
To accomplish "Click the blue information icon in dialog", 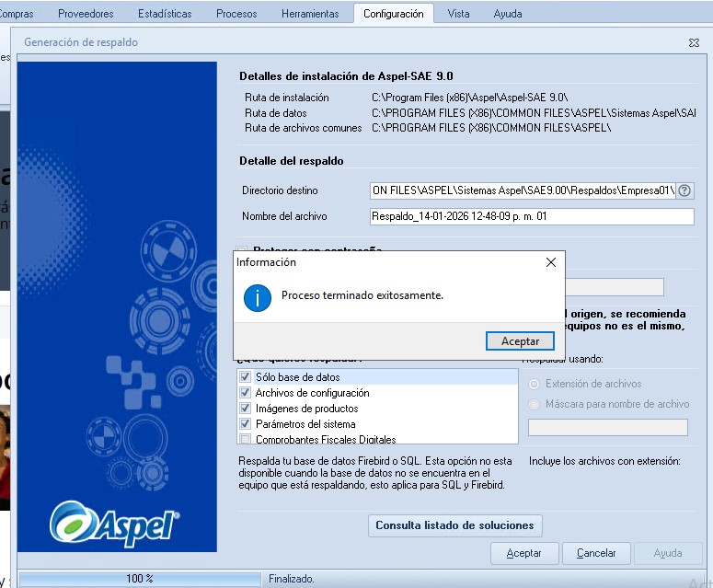I will [x=258, y=298].
